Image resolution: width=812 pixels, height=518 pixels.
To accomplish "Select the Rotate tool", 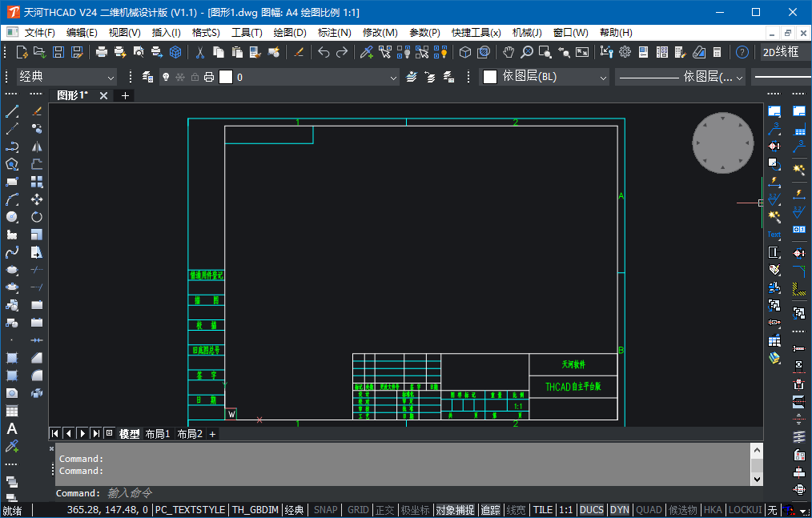I will (x=37, y=217).
